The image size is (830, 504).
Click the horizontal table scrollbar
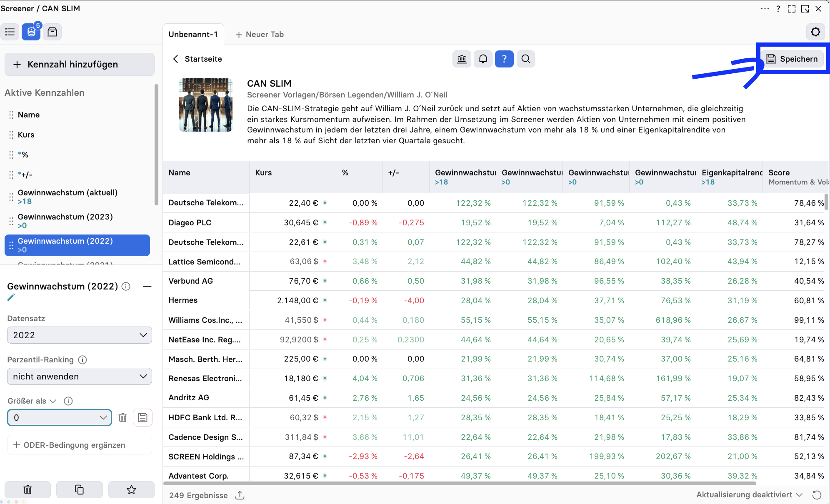point(460,484)
